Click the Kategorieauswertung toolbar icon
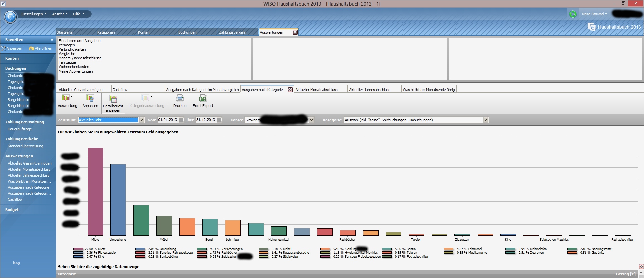This screenshot has width=644, height=278. click(145, 98)
